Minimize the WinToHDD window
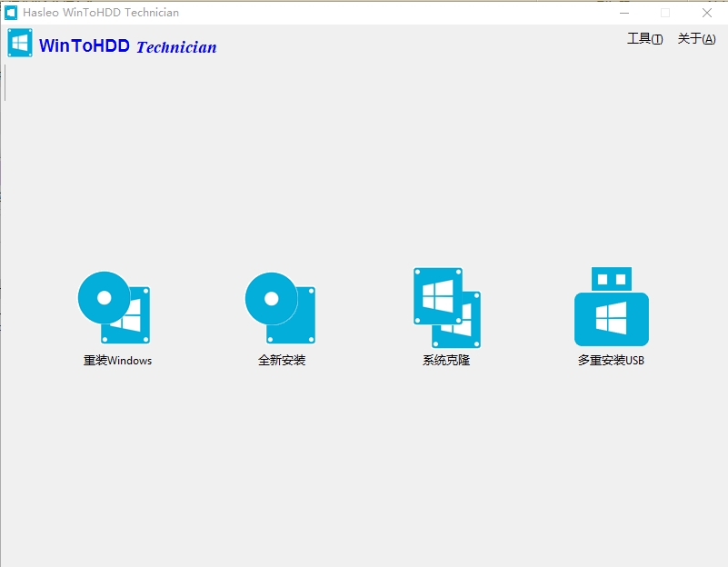This screenshot has width=728, height=567. coord(624,13)
